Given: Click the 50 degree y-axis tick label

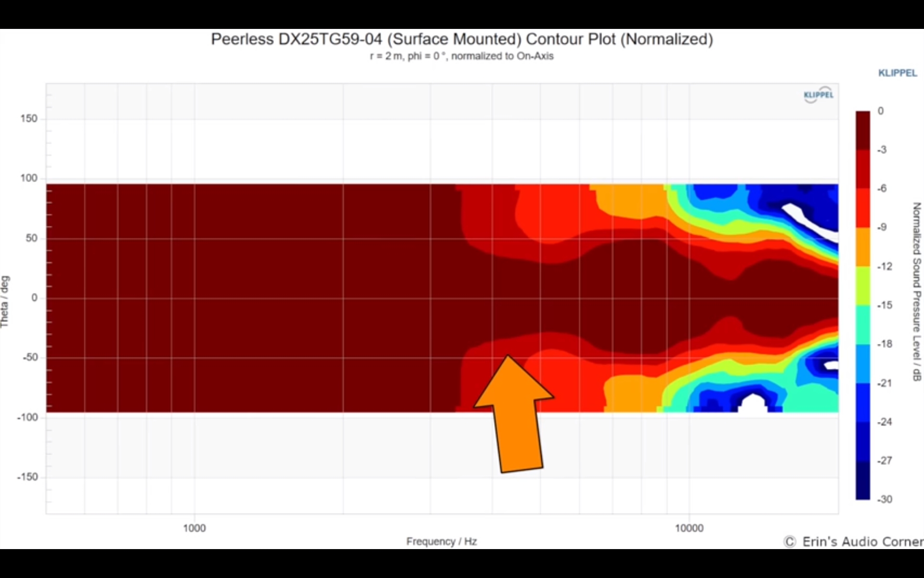Looking at the screenshot, I should coord(32,238).
